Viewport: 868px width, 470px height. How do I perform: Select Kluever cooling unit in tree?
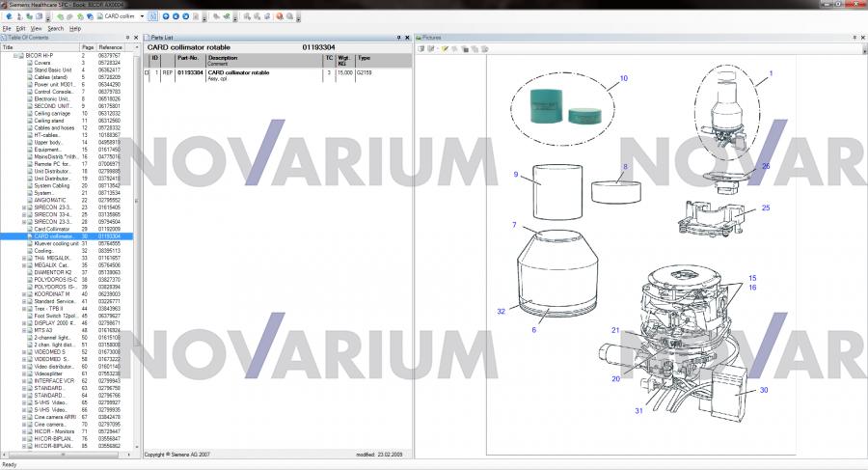click(55, 243)
